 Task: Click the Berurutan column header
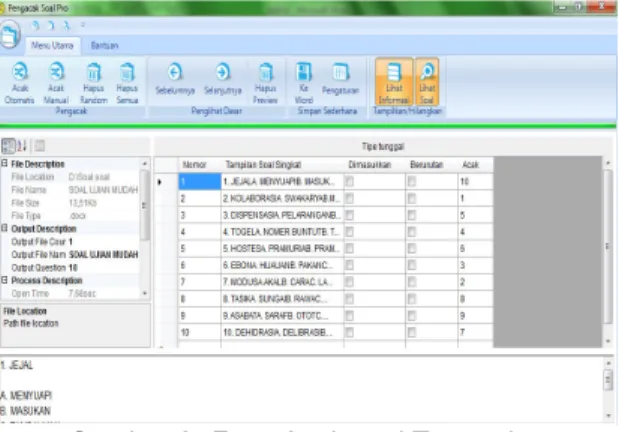tap(431, 165)
